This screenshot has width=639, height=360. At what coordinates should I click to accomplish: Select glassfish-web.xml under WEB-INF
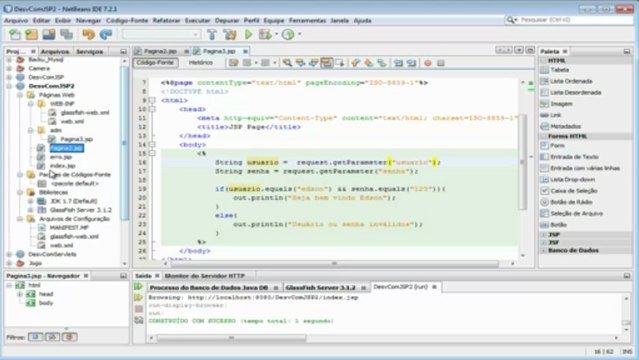pos(85,113)
